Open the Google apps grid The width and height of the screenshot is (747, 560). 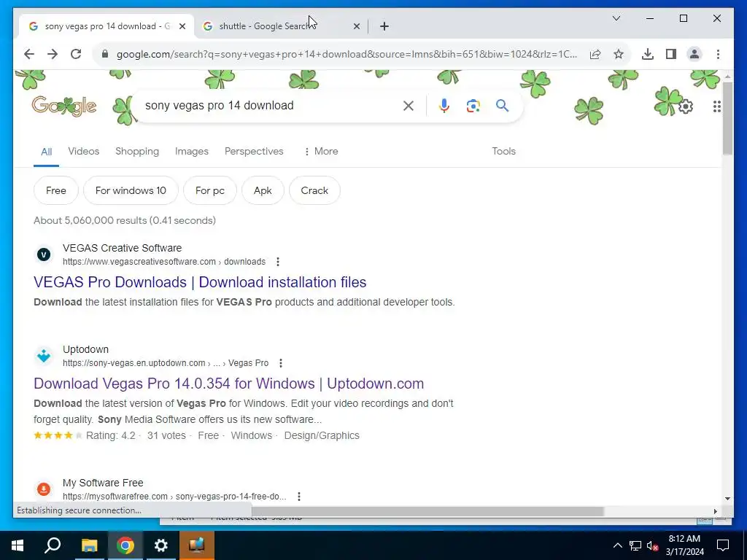(716, 106)
